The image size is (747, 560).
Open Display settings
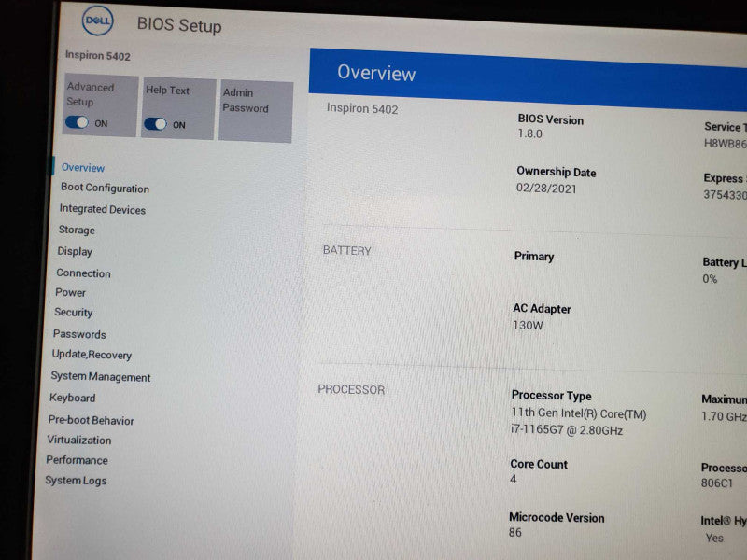(75, 251)
